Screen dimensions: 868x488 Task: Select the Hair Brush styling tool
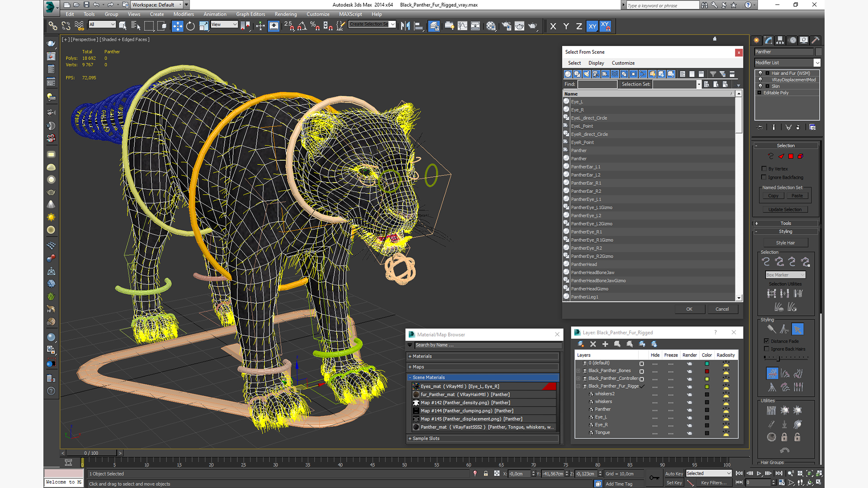pos(771,329)
